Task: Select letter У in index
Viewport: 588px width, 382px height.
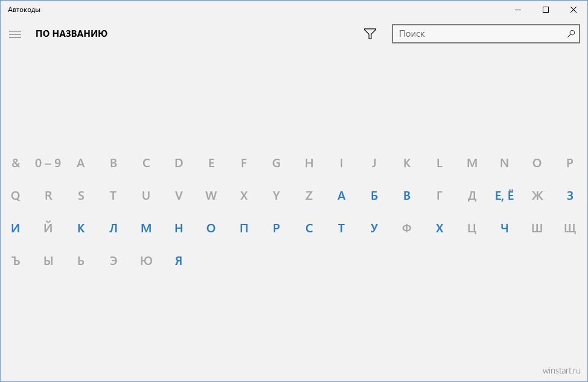Action: (x=374, y=228)
